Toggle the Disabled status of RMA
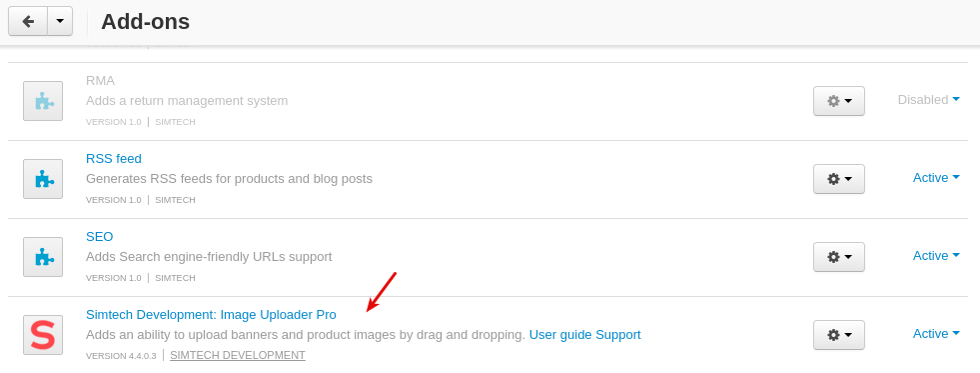The width and height of the screenshot is (980, 373). tap(929, 100)
